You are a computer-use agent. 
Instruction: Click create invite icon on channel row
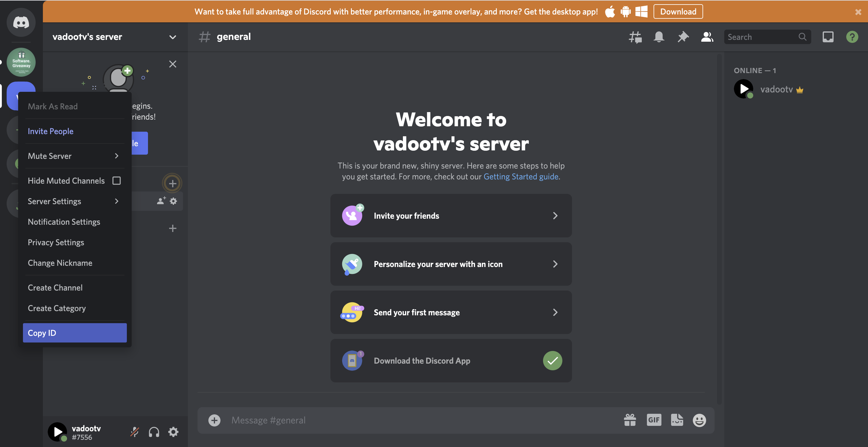point(161,201)
